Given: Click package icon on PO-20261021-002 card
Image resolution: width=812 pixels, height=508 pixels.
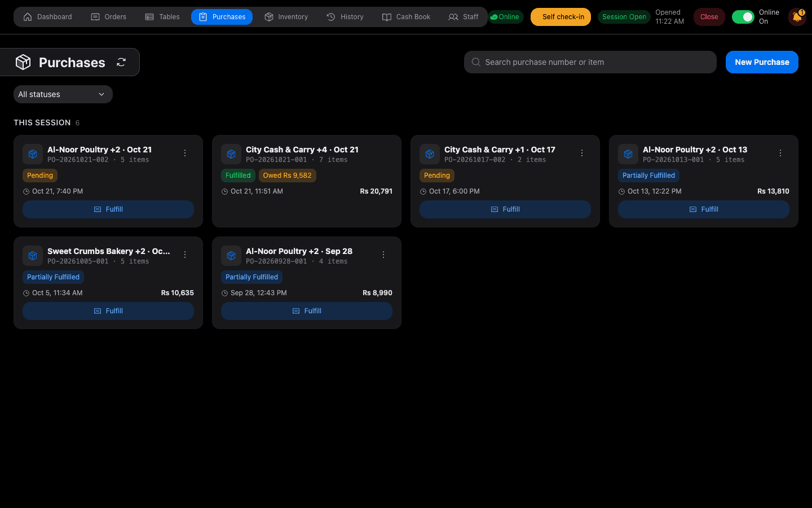Looking at the screenshot, I should coord(33,154).
